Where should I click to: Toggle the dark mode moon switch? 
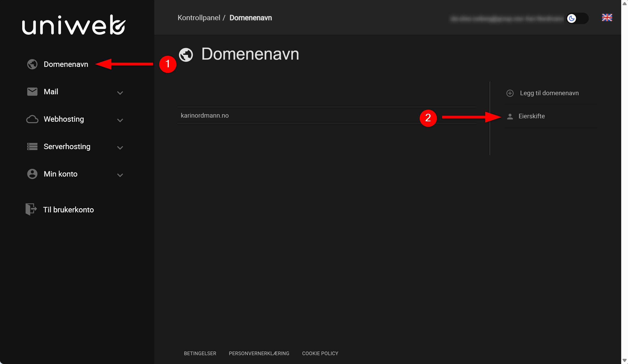577,18
